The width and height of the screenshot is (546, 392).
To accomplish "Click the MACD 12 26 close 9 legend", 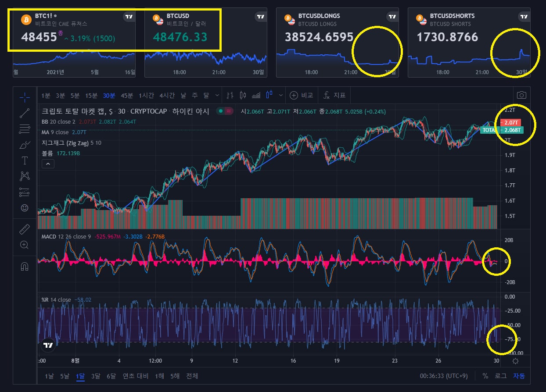I will click(x=66, y=237).
